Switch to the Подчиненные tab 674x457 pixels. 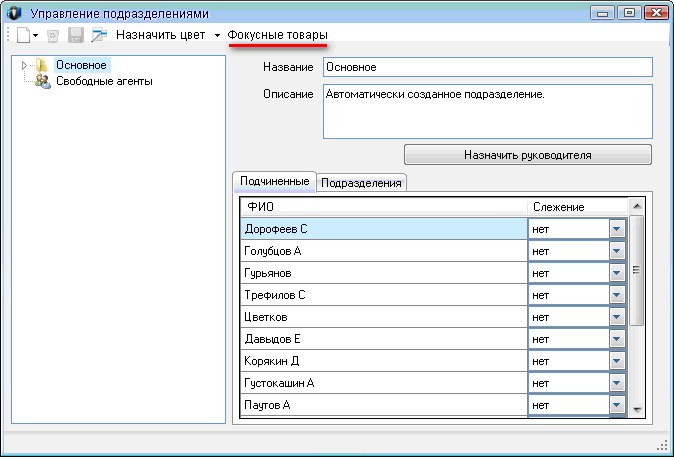pos(275,181)
